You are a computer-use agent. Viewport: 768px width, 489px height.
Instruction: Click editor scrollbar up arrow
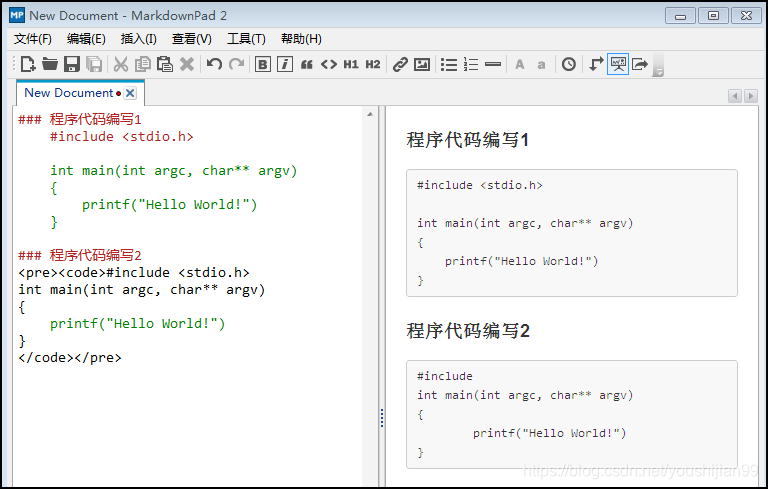(370, 114)
